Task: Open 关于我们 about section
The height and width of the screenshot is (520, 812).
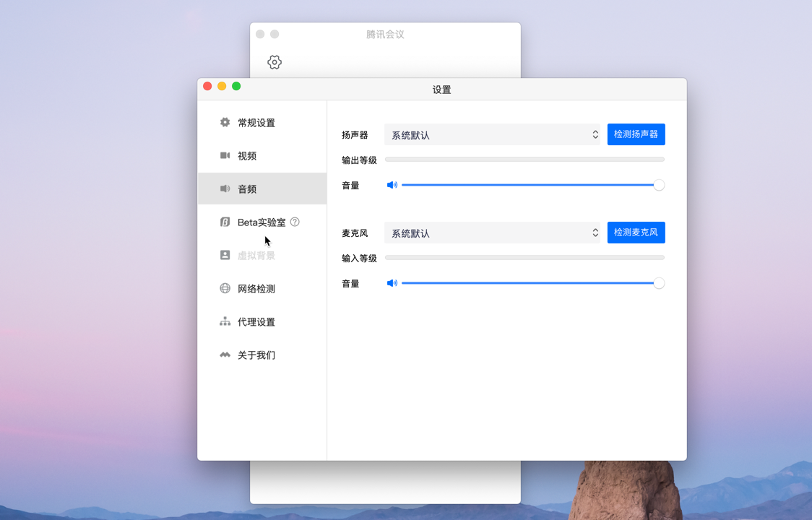Action: pyautogui.click(x=262, y=355)
